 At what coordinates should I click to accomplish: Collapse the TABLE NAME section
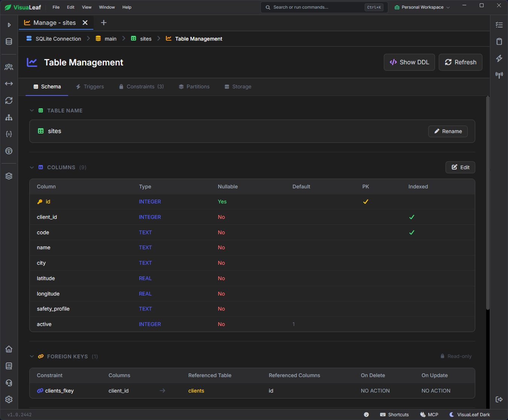(x=32, y=111)
